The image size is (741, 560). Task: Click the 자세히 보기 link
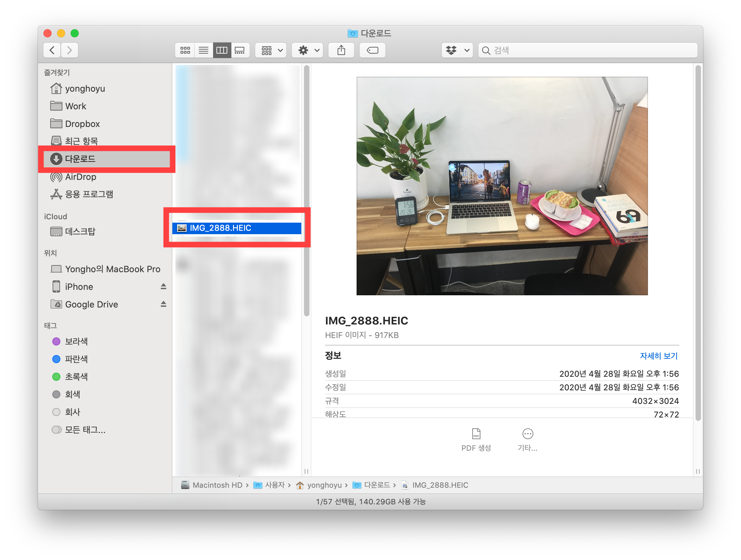tap(658, 356)
